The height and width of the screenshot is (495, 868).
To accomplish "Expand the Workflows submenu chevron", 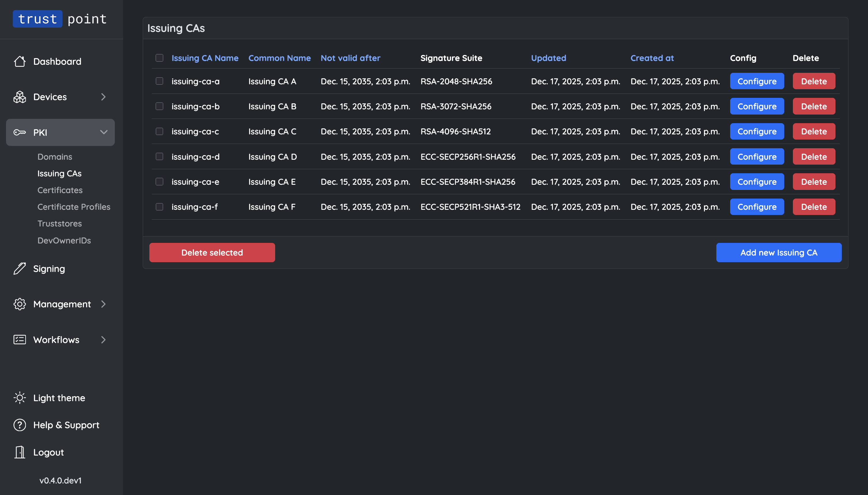I will tap(103, 340).
